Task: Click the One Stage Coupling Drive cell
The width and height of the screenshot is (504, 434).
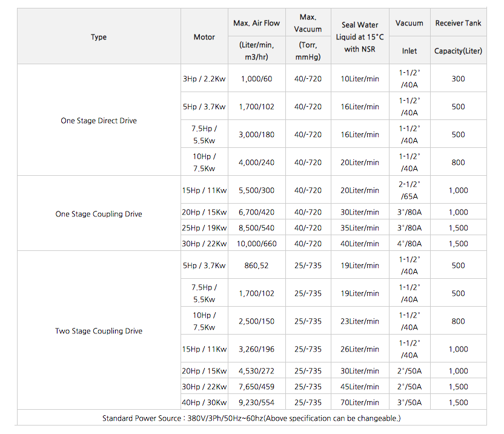Action: point(99,214)
